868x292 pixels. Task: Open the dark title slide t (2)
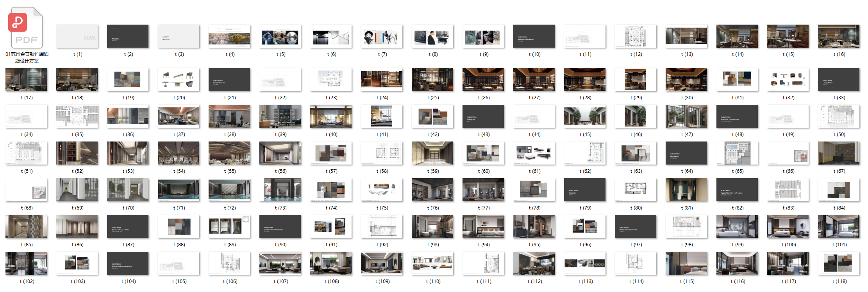[128, 36]
